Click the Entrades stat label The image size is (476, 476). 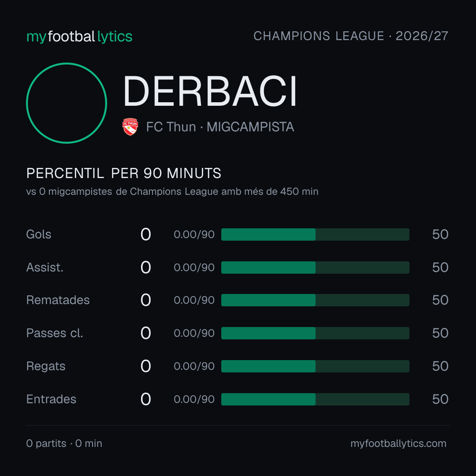(x=51, y=399)
